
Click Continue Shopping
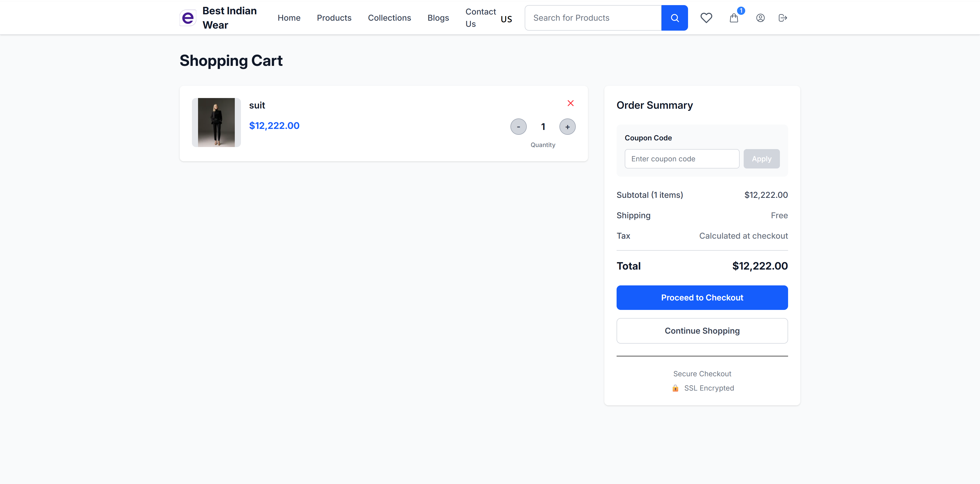click(702, 331)
